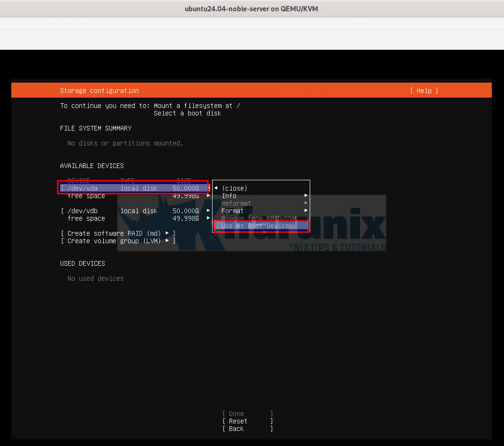This screenshot has height=446, width=504.
Task: Click the Done button
Action: coord(247,414)
